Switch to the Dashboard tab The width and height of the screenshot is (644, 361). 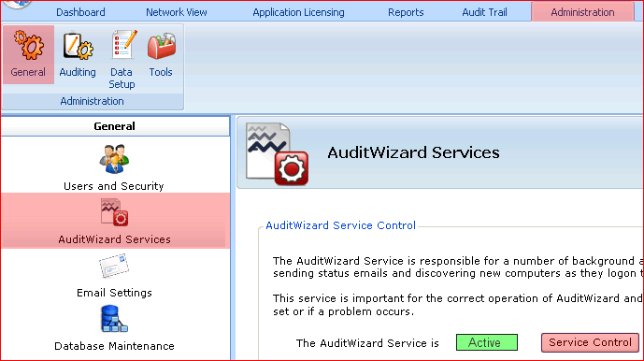click(x=80, y=12)
